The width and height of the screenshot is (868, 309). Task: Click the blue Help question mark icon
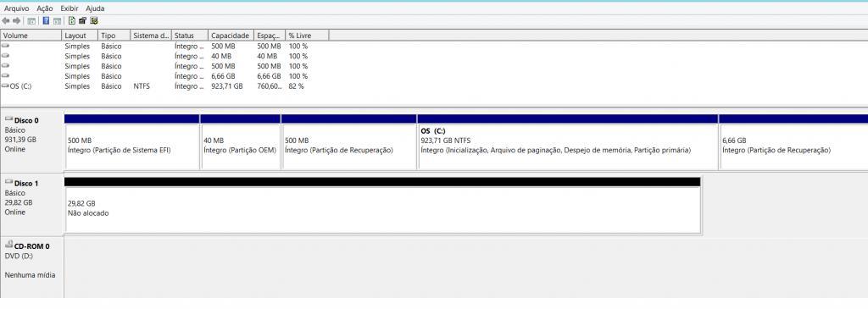[x=46, y=20]
